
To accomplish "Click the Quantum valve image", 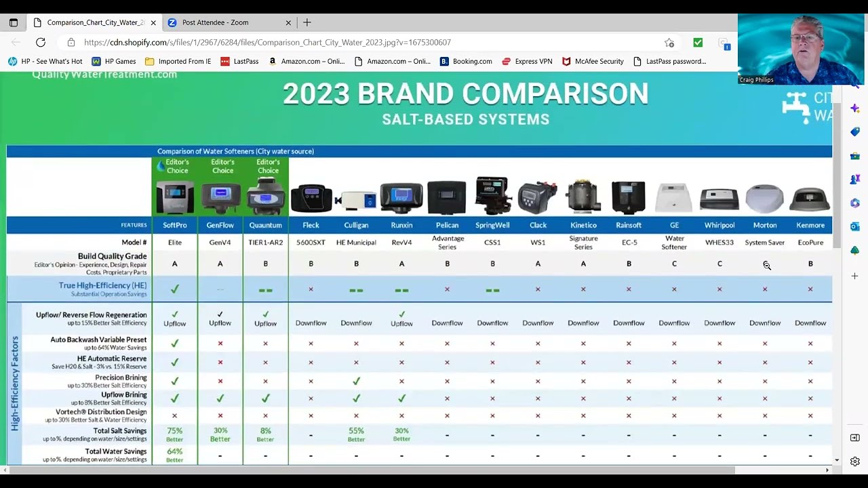I will 266,197.
